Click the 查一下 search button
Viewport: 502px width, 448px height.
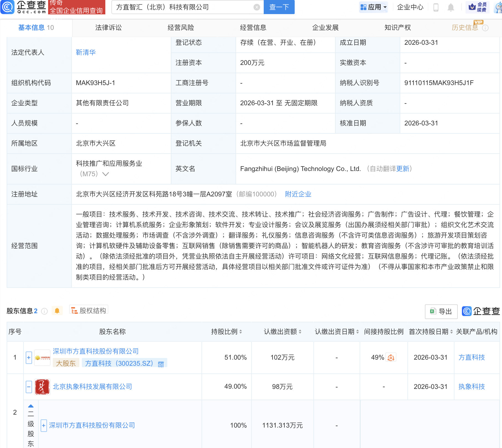pyautogui.click(x=279, y=7)
